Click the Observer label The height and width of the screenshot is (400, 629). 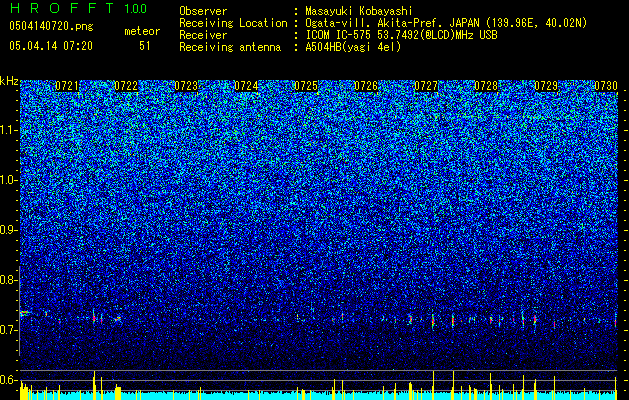click(203, 11)
